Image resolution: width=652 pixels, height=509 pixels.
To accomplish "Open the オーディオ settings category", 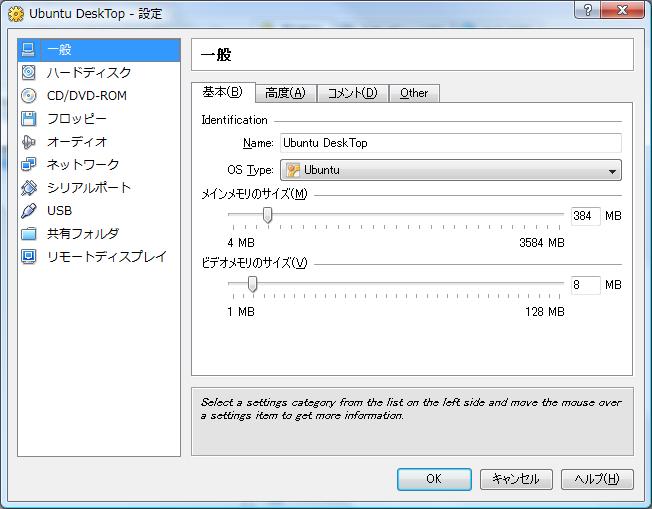I will [99, 142].
